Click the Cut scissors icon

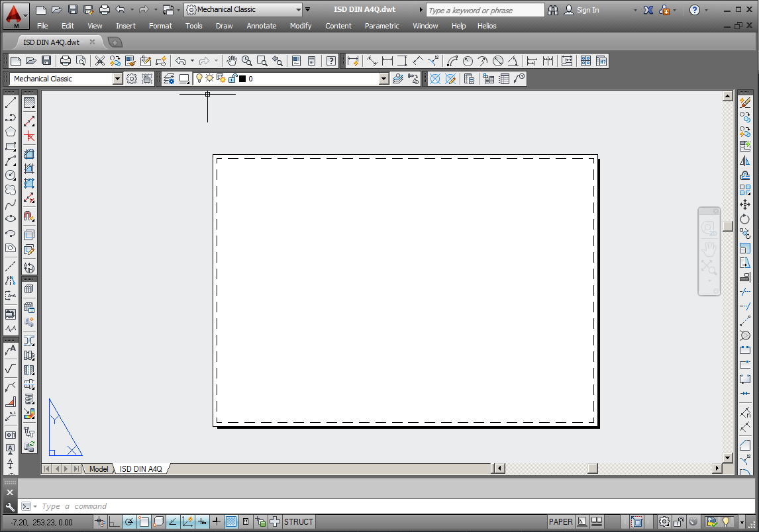click(99, 61)
